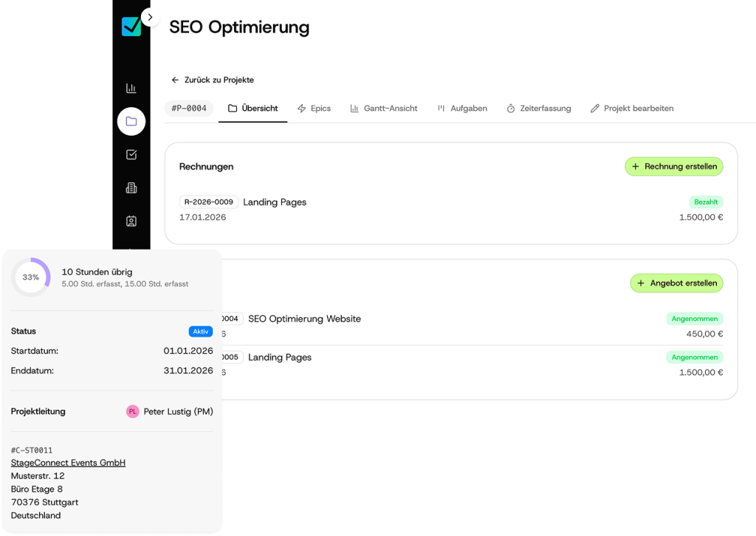Click the green checkmark app logo
This screenshot has width=756, height=536.
point(131,26)
